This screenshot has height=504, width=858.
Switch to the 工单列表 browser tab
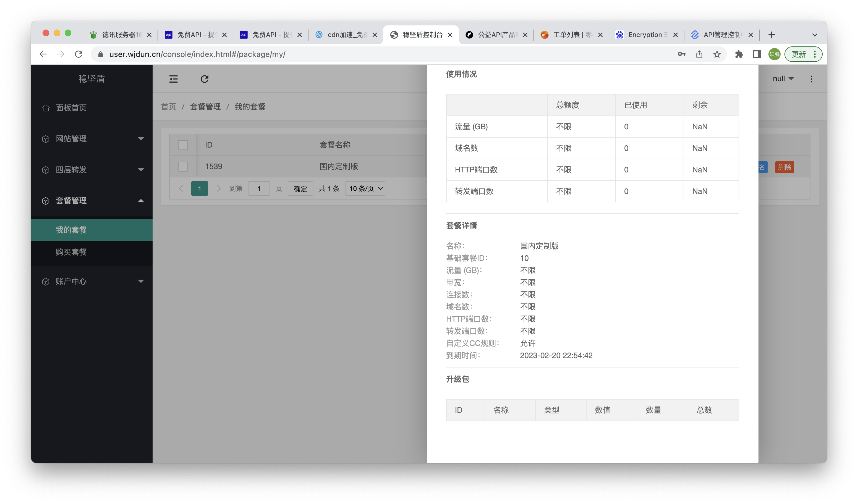click(568, 34)
